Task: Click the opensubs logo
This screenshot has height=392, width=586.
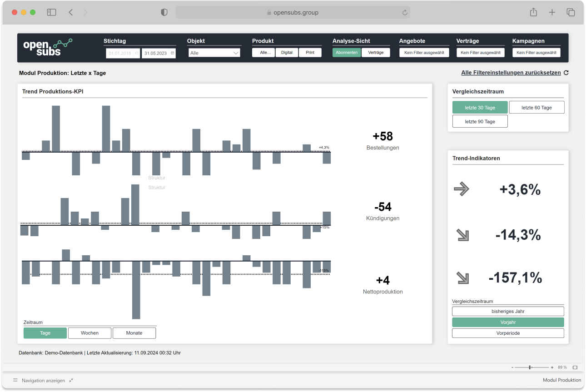Action: [48, 48]
